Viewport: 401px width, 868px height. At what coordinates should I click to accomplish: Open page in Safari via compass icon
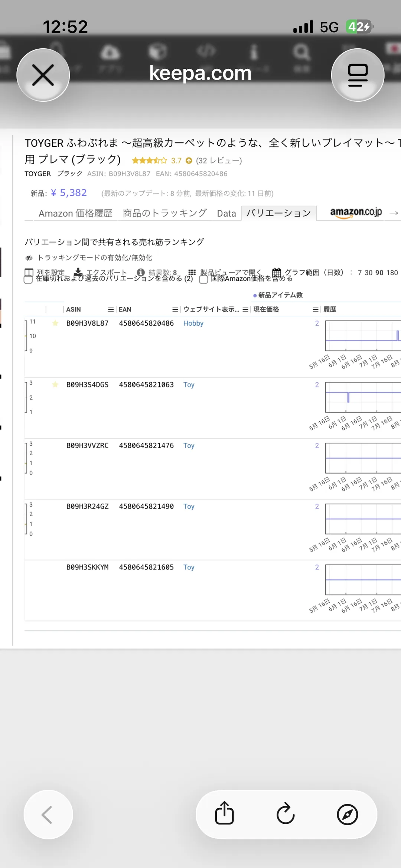pyautogui.click(x=347, y=815)
